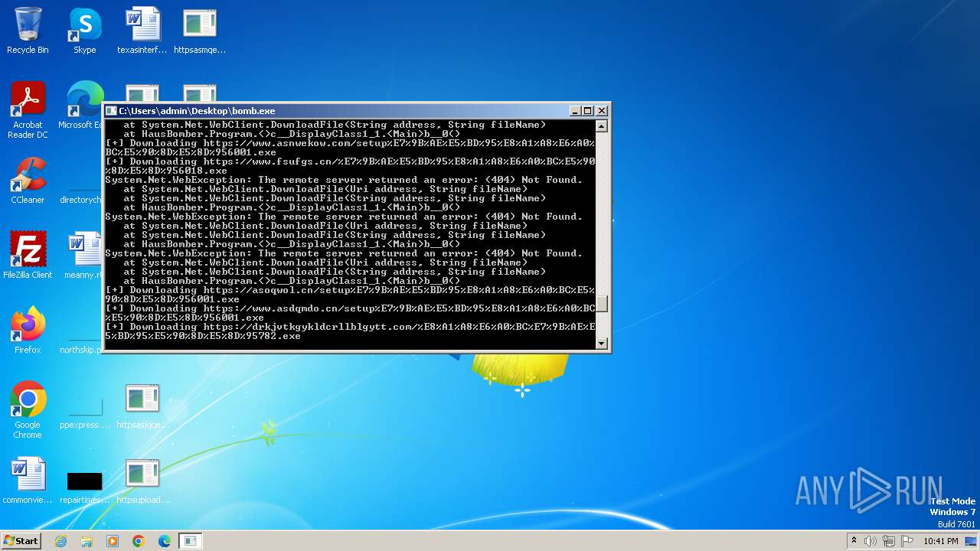Click the console scrollbar down arrow
The width and height of the screenshot is (980, 551).
(x=602, y=344)
